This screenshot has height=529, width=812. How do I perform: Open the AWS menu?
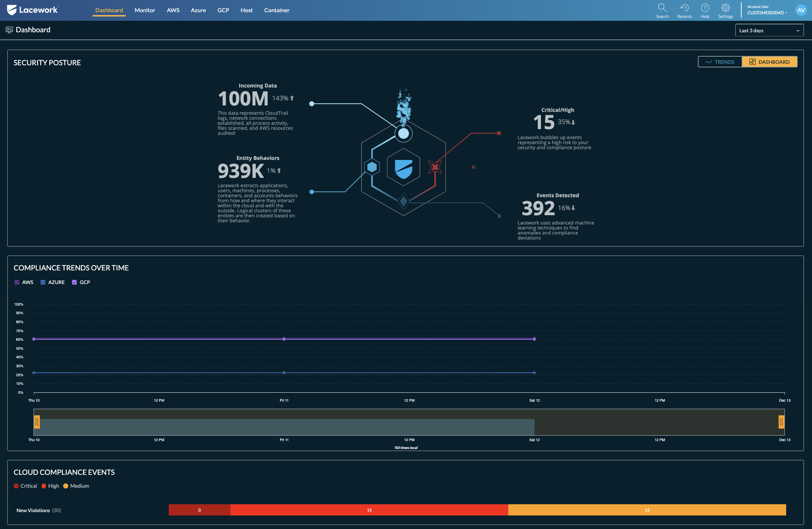[173, 10]
